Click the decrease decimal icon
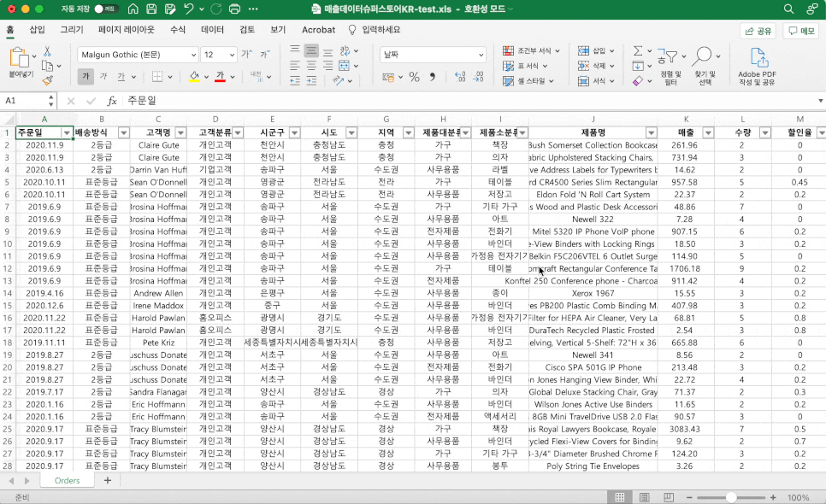The height and width of the screenshot is (504, 826). click(x=478, y=77)
